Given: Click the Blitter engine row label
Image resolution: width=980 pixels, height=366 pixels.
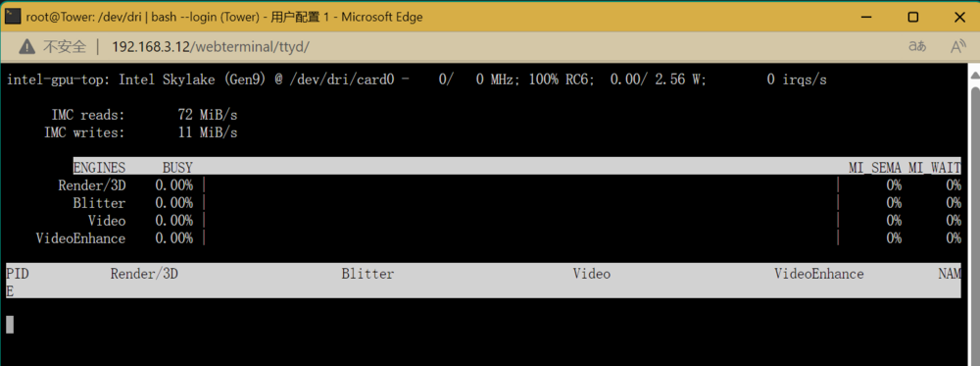Looking at the screenshot, I should [x=99, y=203].
